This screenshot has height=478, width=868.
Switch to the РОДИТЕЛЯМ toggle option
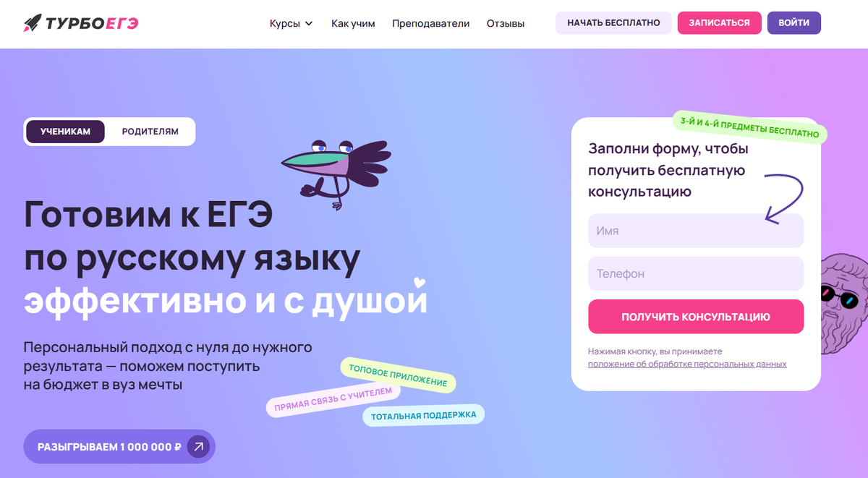point(150,132)
